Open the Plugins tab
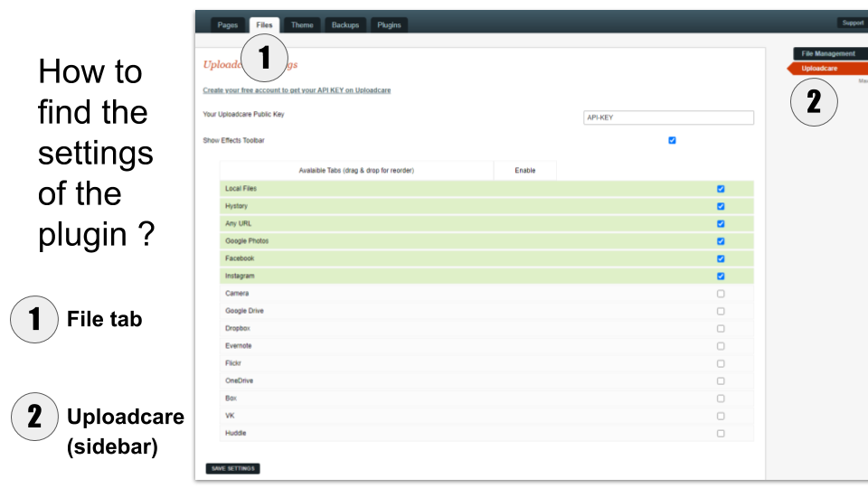Screen dimensions: 868x488 point(389,25)
